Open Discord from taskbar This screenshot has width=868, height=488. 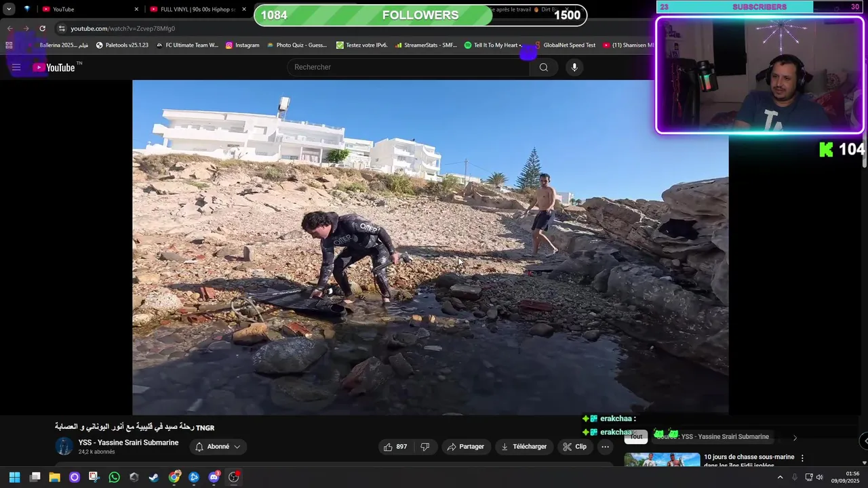coord(214,477)
